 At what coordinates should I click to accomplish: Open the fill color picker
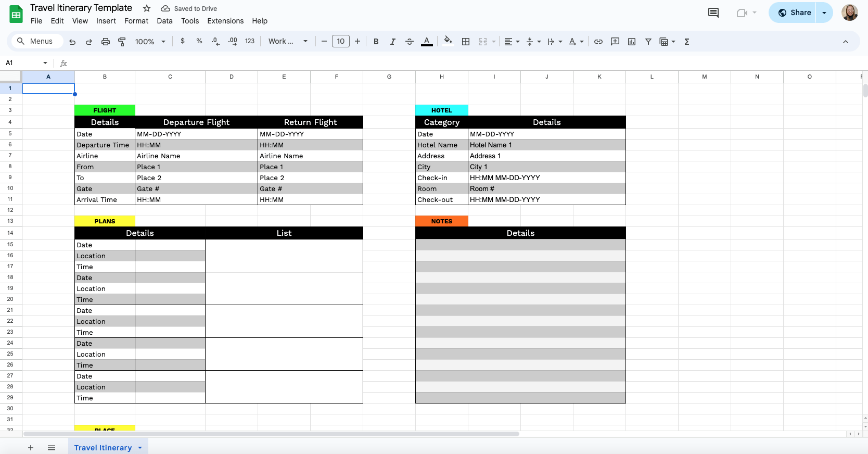(448, 41)
